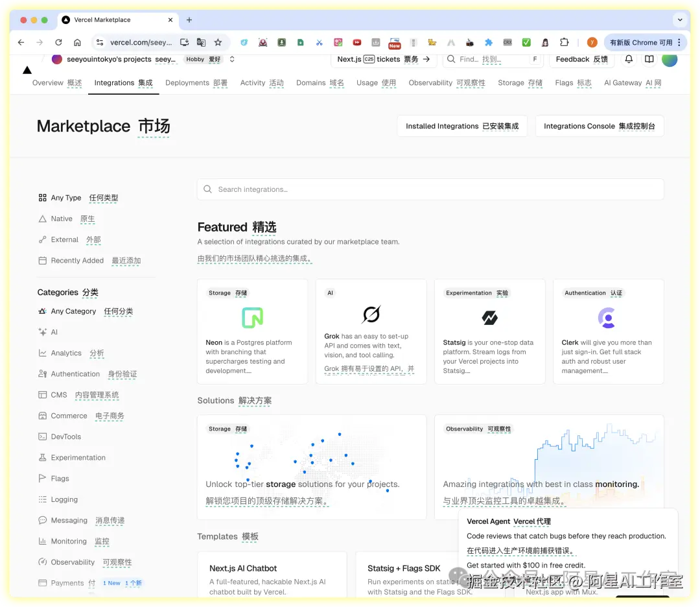The image size is (700, 607).
Task: Switch to the Deployments tab
Action: point(196,82)
